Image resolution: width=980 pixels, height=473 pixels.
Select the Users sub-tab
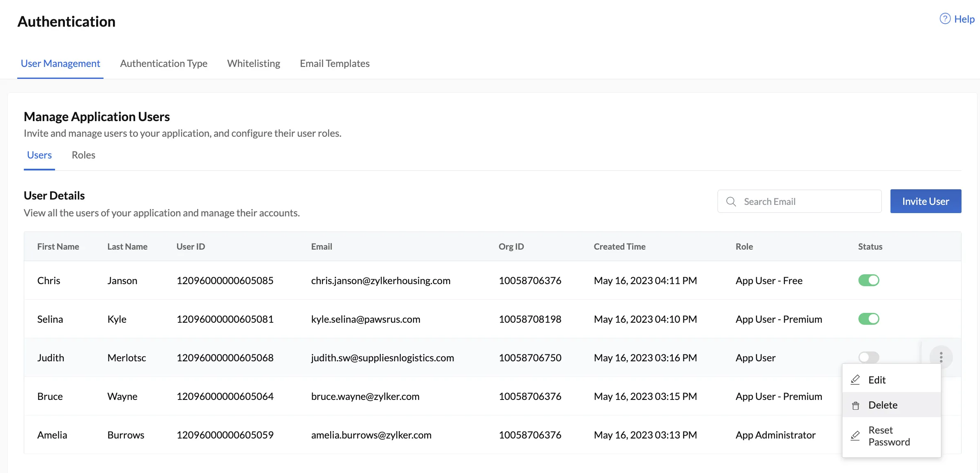39,155
